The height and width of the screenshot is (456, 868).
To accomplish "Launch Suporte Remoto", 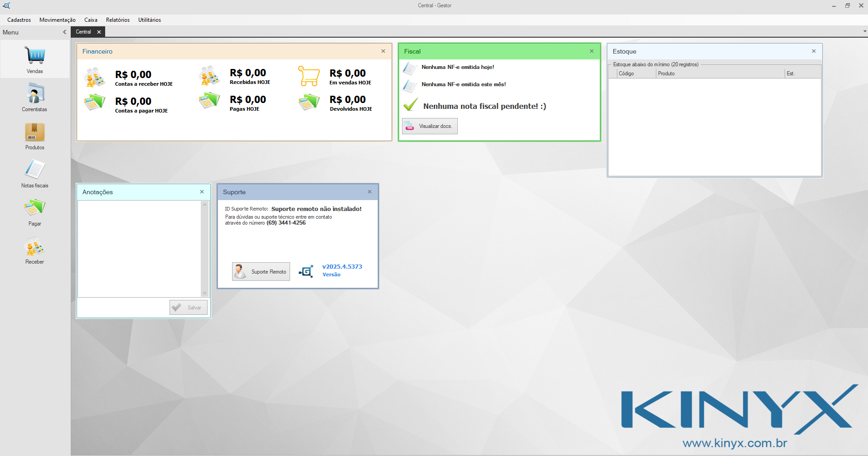I will click(x=261, y=271).
